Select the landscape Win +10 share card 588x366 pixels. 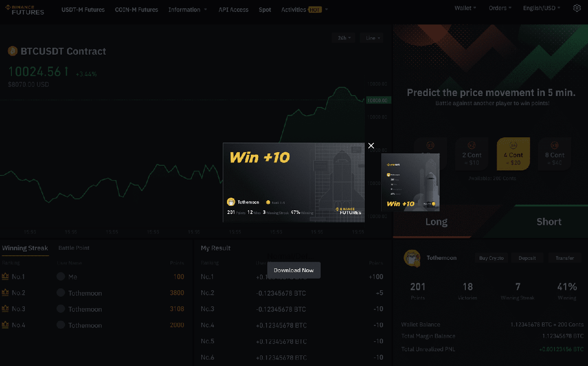coord(294,182)
